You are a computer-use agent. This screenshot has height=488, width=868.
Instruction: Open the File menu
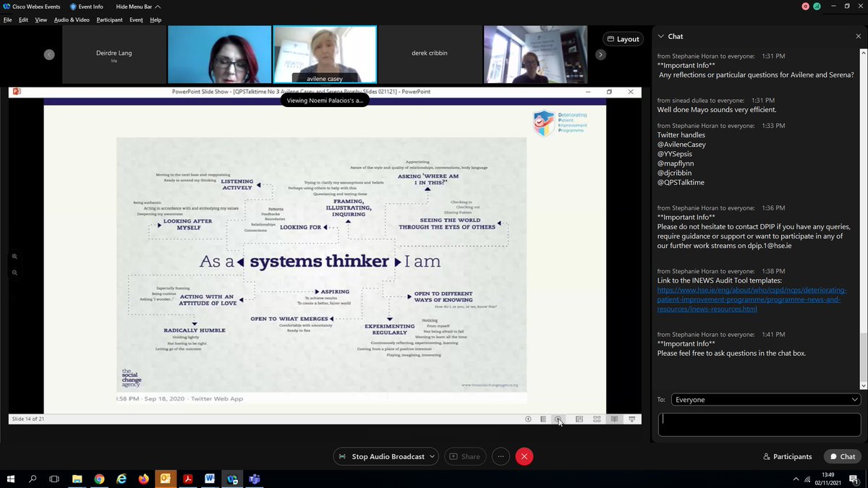click(7, 20)
